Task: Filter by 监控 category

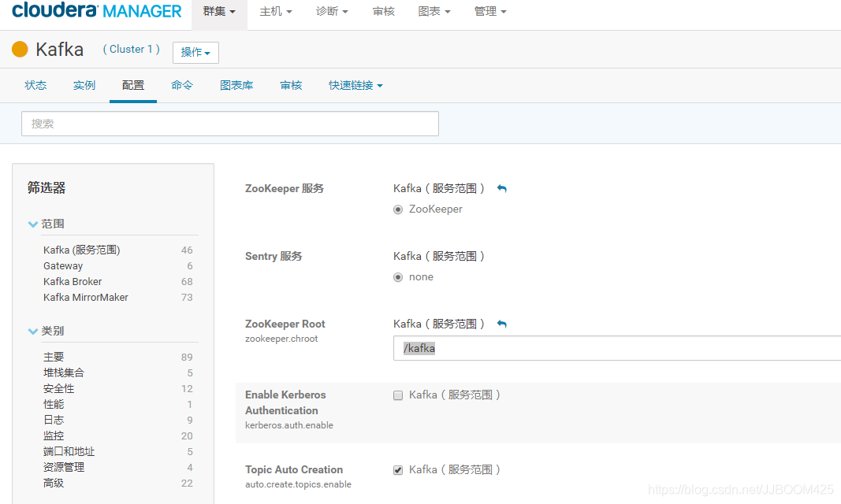Action: pyautogui.click(x=54, y=436)
